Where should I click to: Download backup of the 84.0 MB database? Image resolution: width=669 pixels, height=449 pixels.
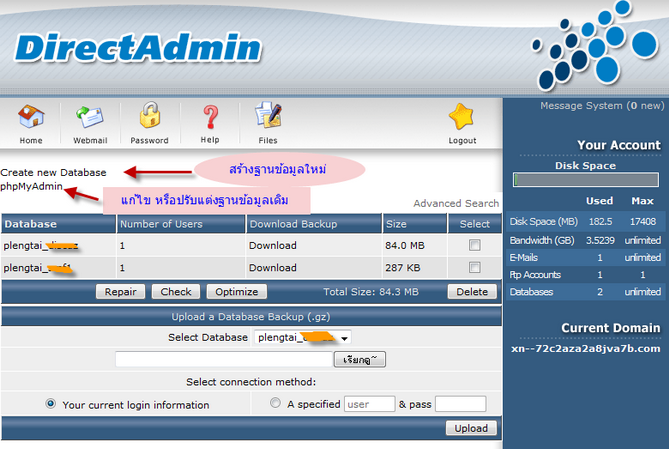click(273, 245)
